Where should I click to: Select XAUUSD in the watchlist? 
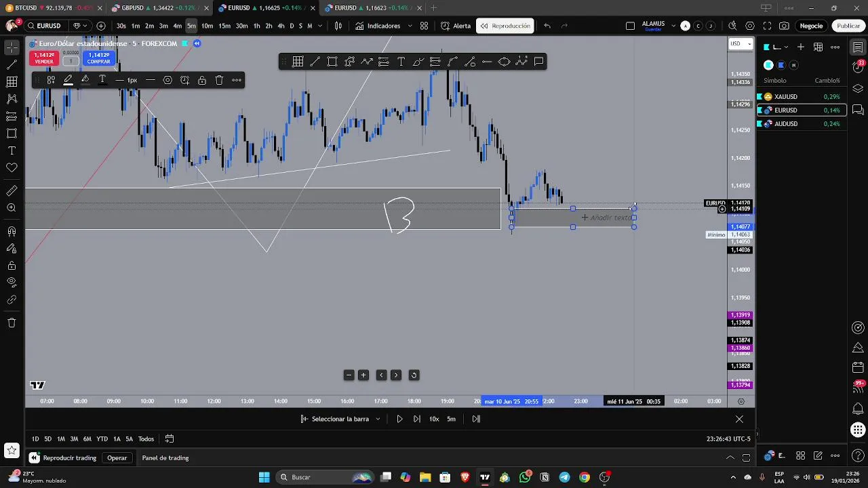click(802, 97)
